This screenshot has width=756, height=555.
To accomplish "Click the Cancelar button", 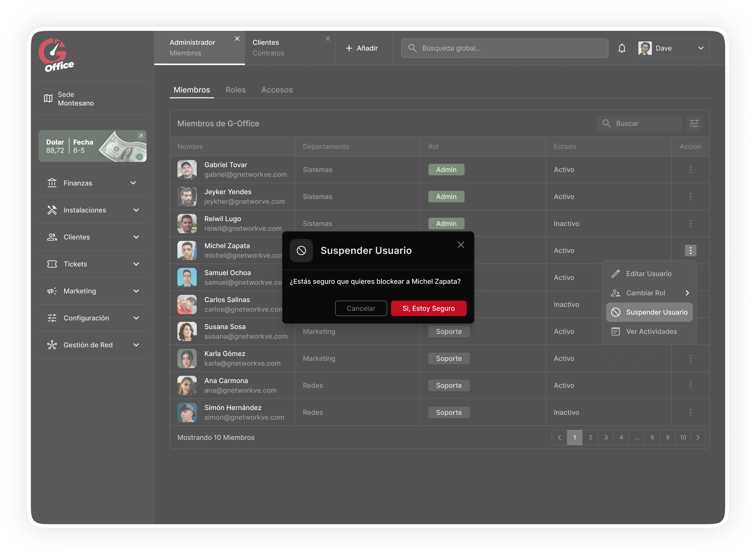I will [361, 308].
